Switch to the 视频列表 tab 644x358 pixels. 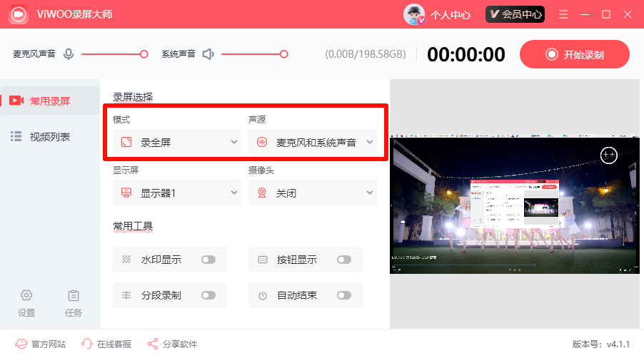point(50,136)
